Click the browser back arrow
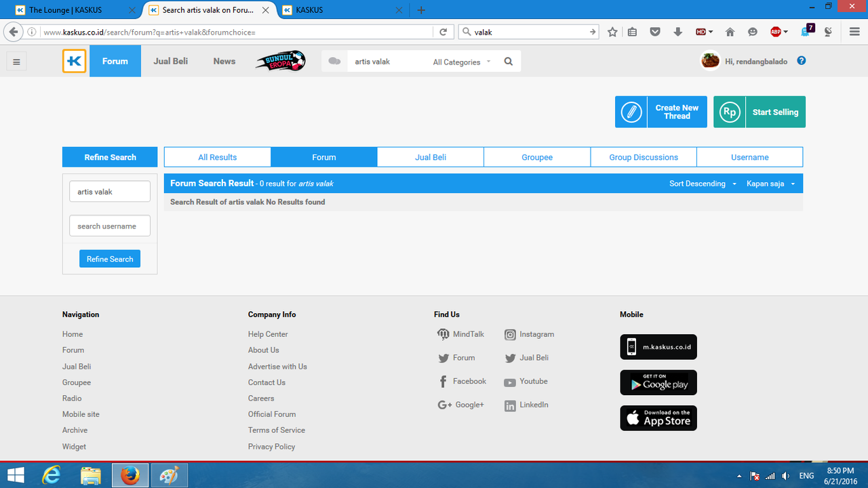This screenshot has height=488, width=868. [13, 32]
